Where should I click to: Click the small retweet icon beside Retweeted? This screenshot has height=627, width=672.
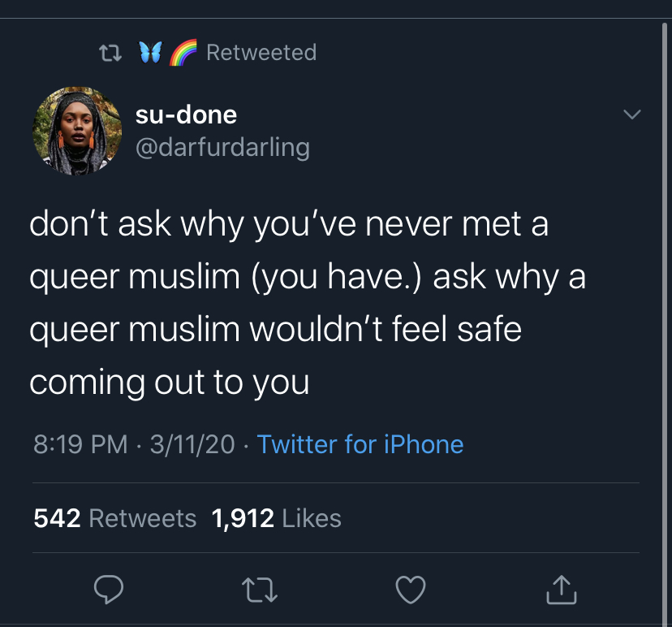(108, 53)
